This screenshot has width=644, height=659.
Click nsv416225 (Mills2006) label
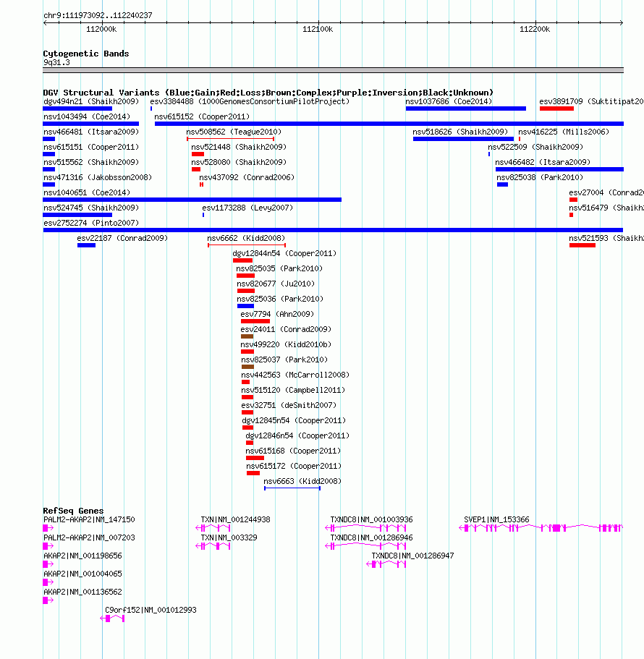[x=563, y=132]
